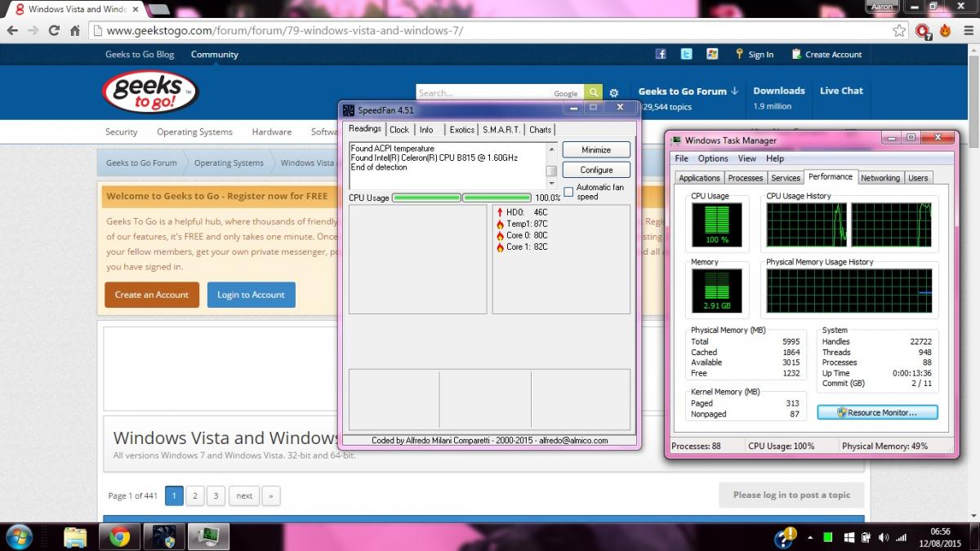
Task: Open the network signal tray icon
Action: 902,537
